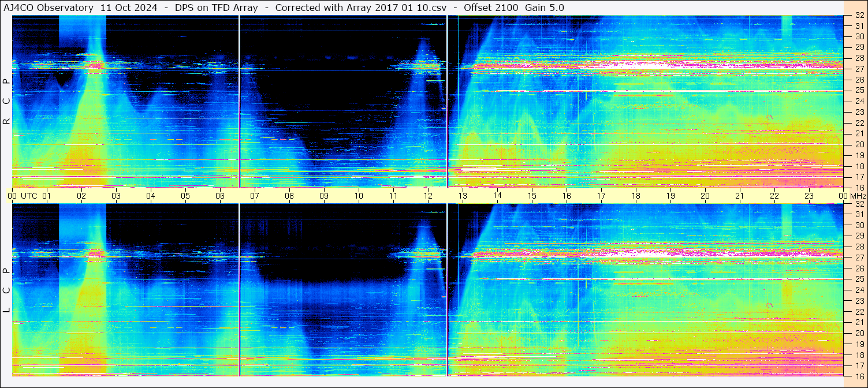This screenshot has width=868, height=388.
Task: Select the 30 MHz tick on RCP scale
Action: tap(859, 36)
